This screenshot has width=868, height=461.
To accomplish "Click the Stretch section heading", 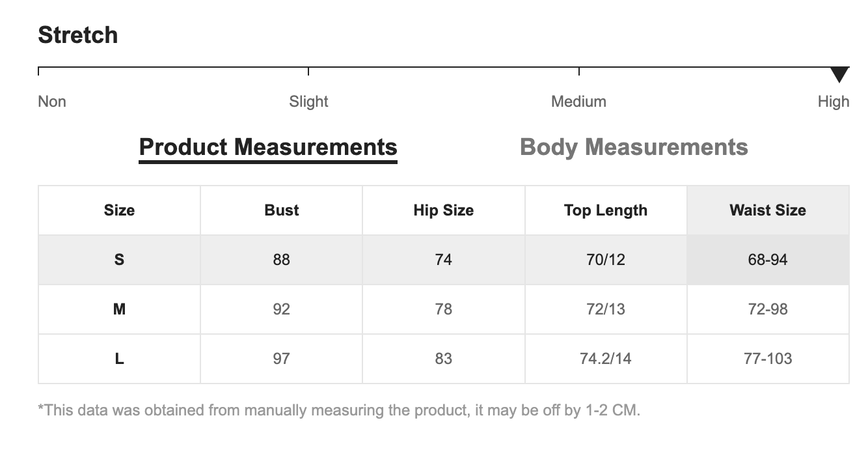I will coord(78,35).
